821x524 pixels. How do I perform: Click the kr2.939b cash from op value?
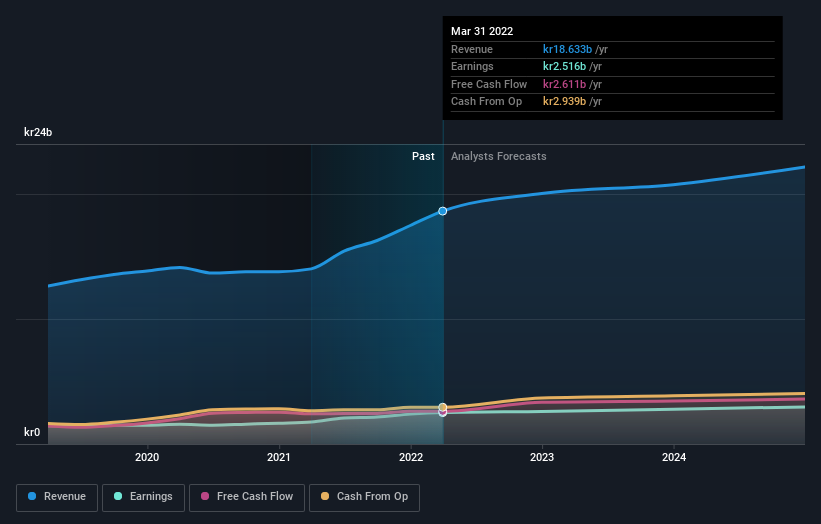(x=564, y=102)
